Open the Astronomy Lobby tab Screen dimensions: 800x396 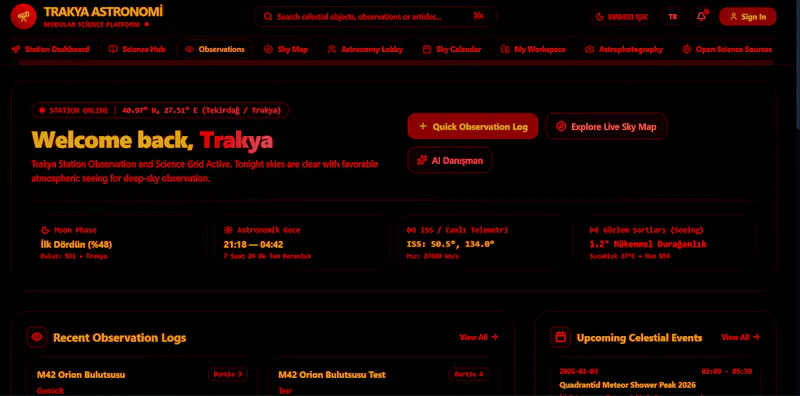[x=365, y=50]
